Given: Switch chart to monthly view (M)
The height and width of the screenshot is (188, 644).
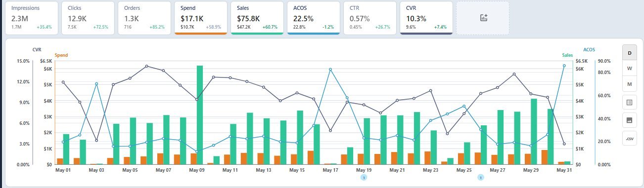Looking at the screenshot, I should [x=629, y=84].
